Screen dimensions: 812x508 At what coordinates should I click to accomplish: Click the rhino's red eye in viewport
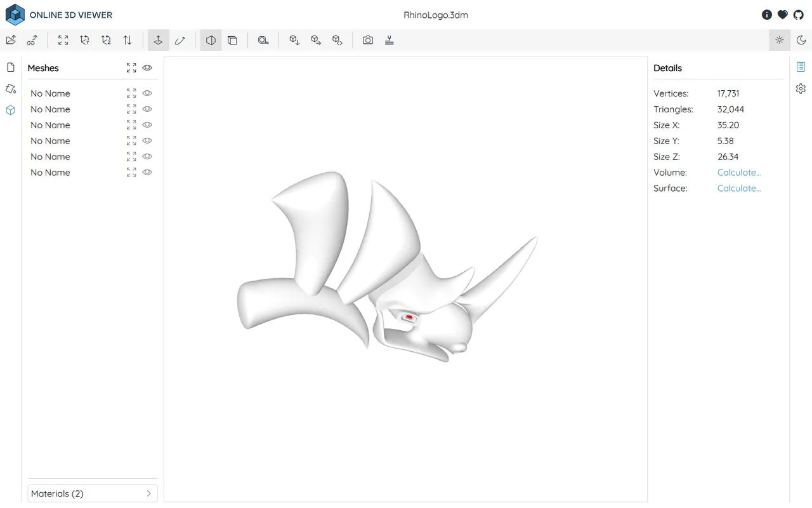coord(409,316)
